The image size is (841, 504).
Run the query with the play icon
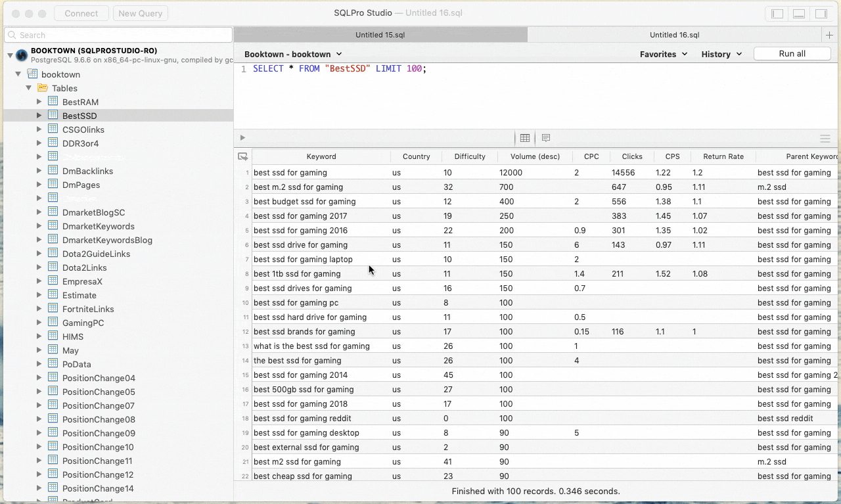coord(242,138)
